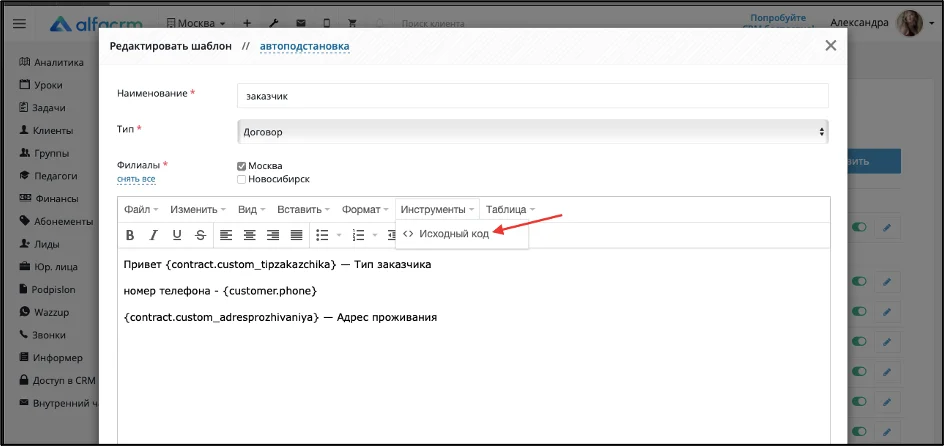Click the Александра user avatar
945x447 pixels.
(x=909, y=23)
